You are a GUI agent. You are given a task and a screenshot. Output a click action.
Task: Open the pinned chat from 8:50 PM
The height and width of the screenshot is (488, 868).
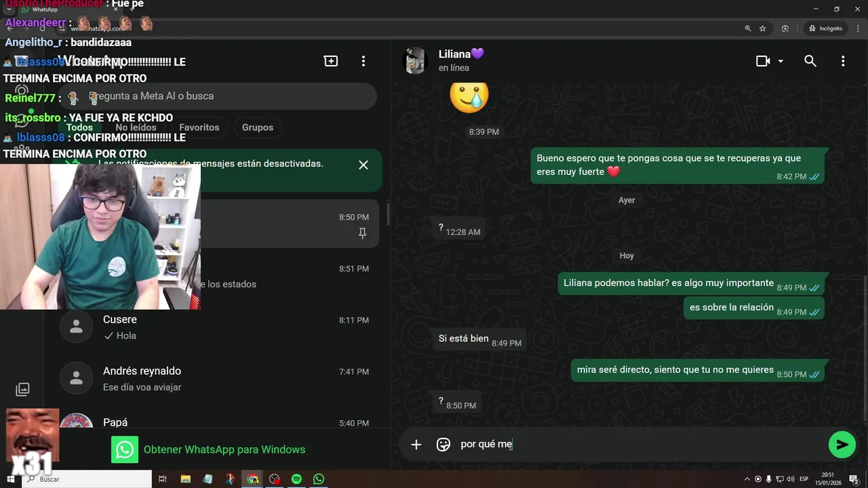click(x=290, y=224)
